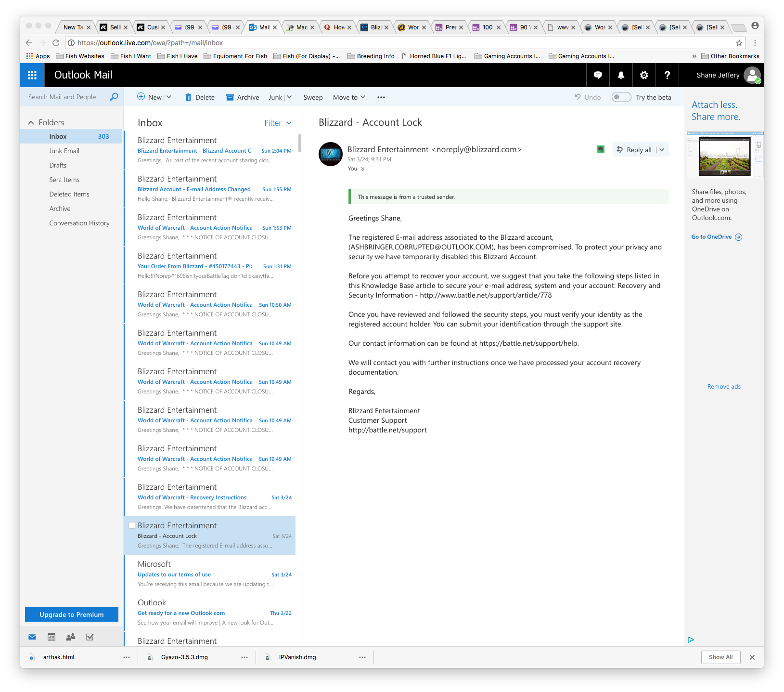
Task: Open the New dropdown arrow
Action: (x=169, y=97)
